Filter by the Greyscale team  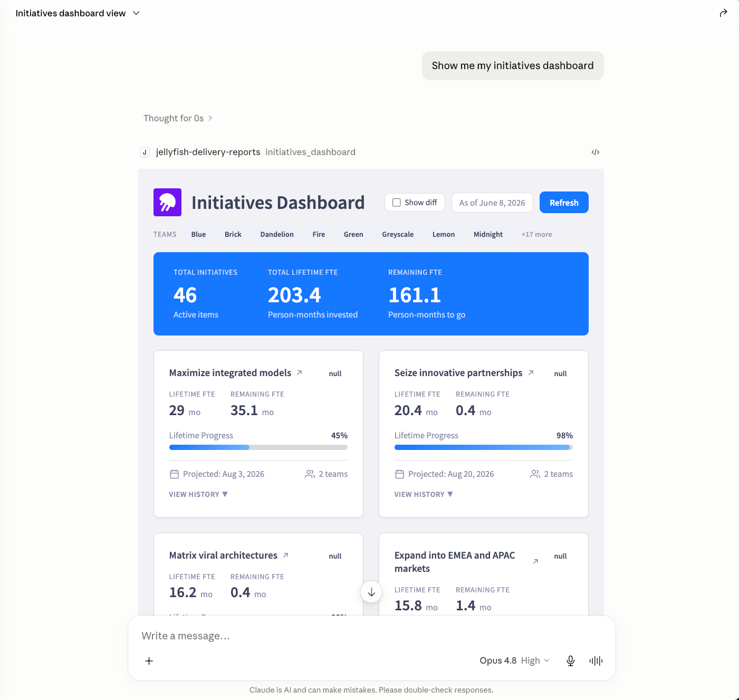(x=398, y=234)
